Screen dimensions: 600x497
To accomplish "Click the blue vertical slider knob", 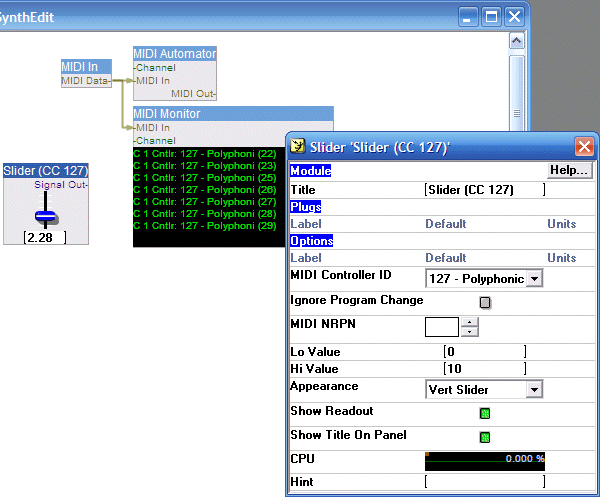I will 46,216.
